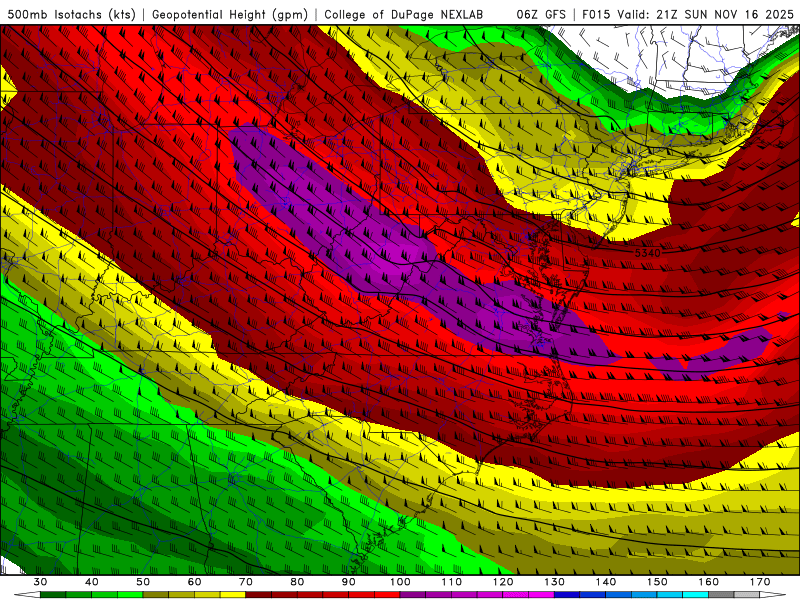Image resolution: width=800 pixels, height=600 pixels.
Task: Click the bright yellow swatch just below 70
Action: (x=233, y=595)
